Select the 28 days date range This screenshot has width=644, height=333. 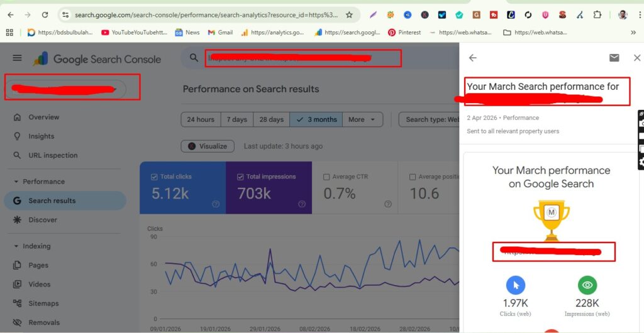(272, 120)
